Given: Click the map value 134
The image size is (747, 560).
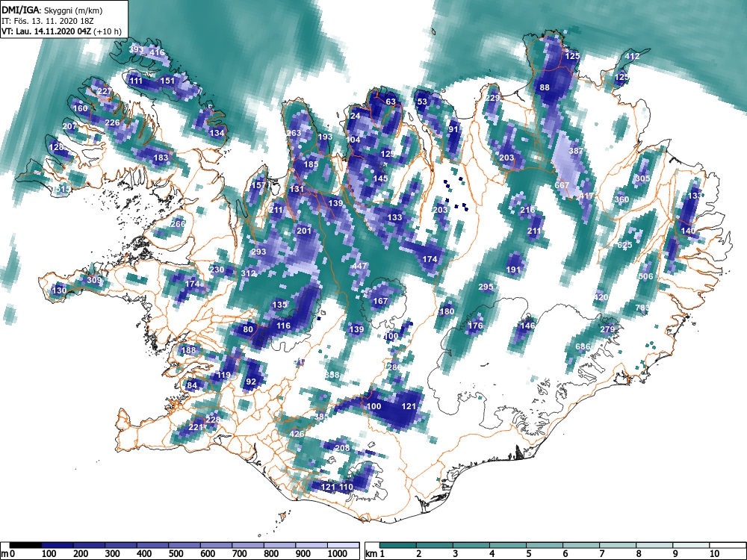Looking at the screenshot, I should pyautogui.click(x=217, y=133).
